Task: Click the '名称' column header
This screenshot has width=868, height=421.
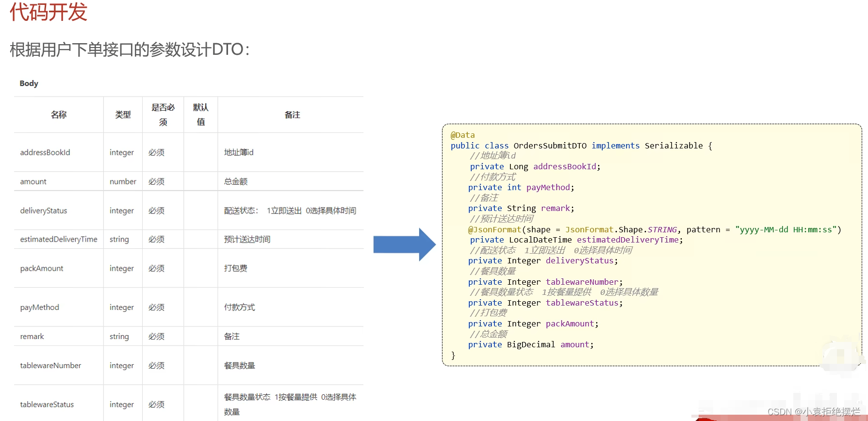Action: pos(59,114)
